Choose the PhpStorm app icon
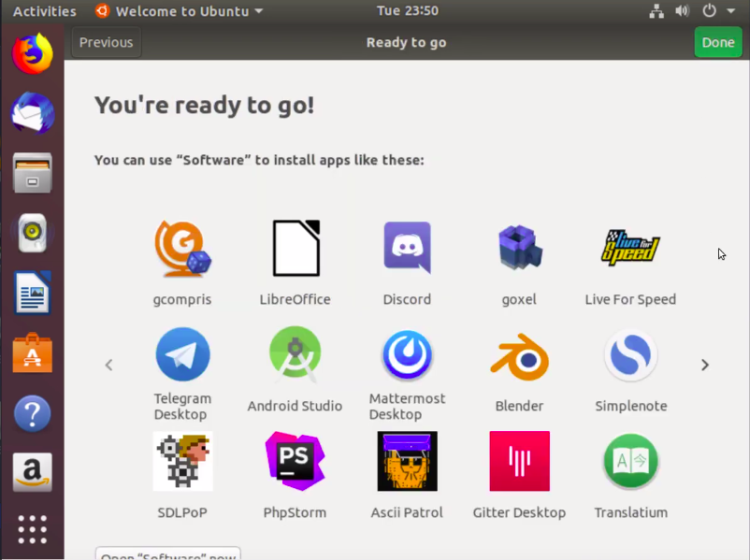Screen dimensions: 750x560 point(296,461)
